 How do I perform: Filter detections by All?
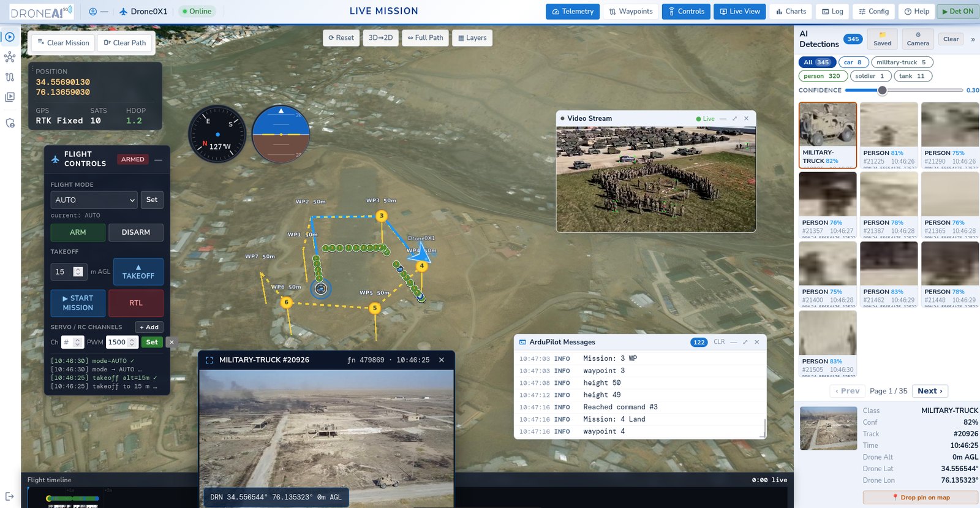[817, 62]
